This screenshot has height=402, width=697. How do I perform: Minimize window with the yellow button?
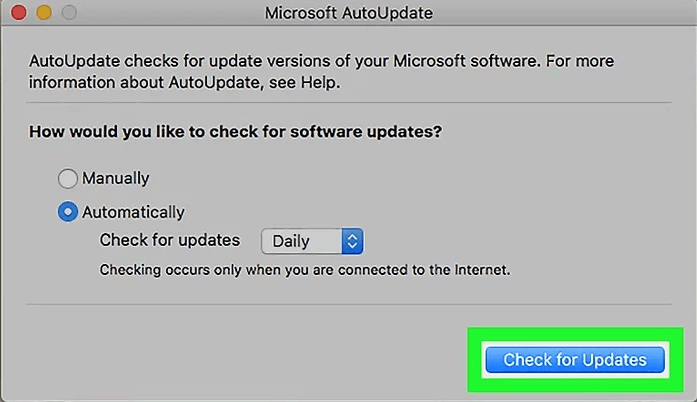tap(43, 14)
